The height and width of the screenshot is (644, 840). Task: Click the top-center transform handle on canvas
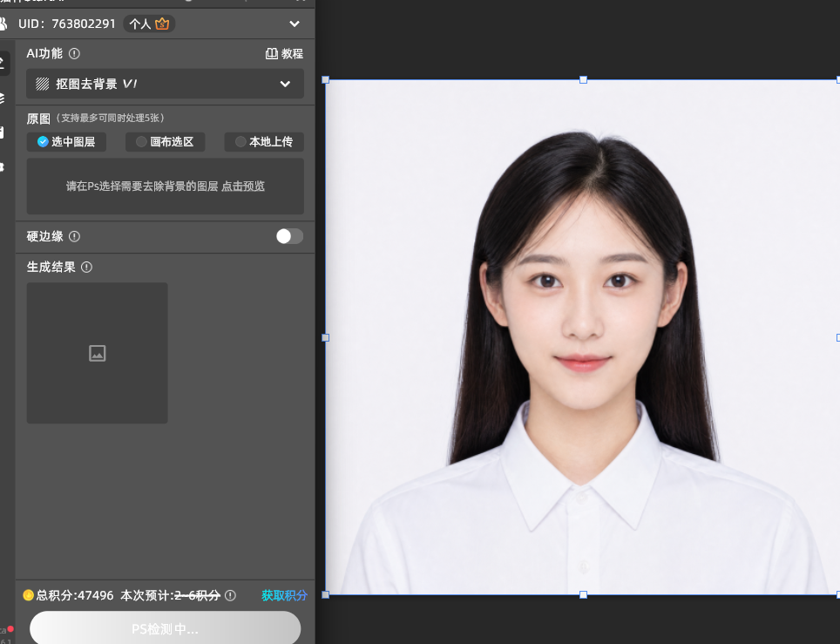[584, 80]
